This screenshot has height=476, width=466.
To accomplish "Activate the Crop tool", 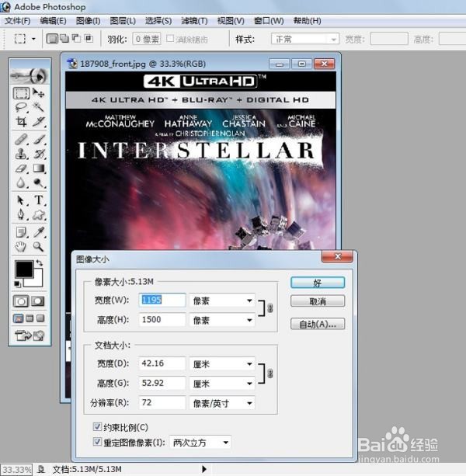I will click(x=21, y=122).
